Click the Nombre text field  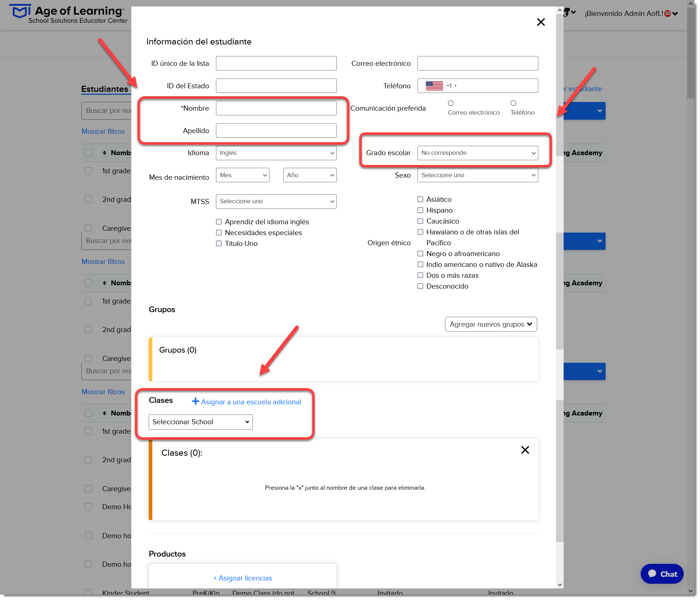tap(276, 108)
